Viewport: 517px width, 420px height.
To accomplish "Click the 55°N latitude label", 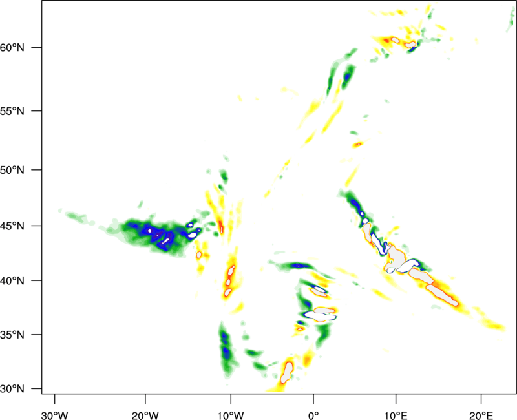I will coord(12,111).
